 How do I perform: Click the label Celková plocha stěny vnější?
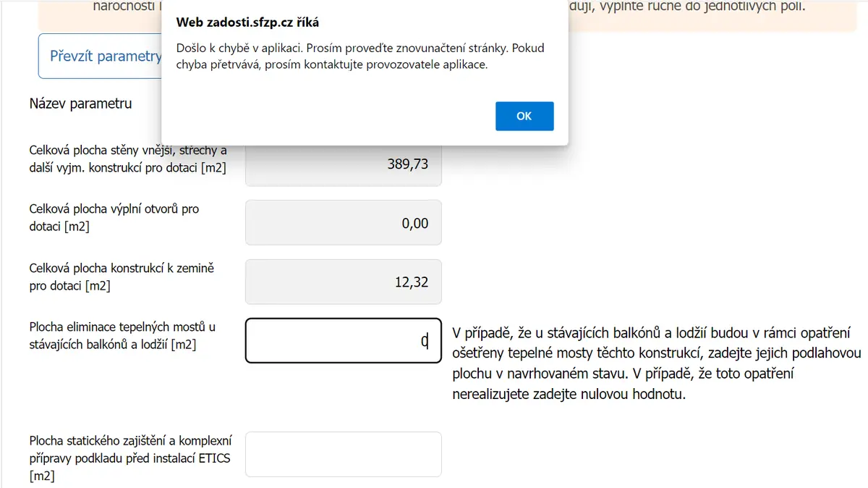coord(129,159)
